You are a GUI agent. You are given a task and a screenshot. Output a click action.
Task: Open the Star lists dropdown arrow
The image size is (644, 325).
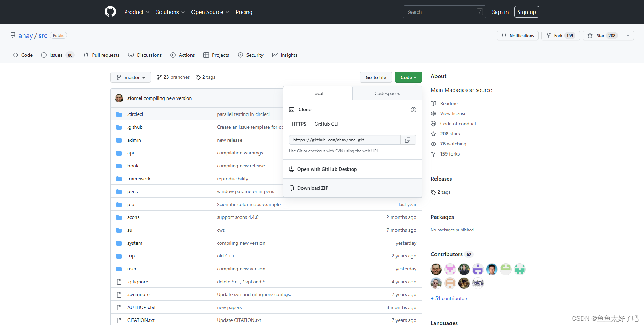pyautogui.click(x=628, y=35)
